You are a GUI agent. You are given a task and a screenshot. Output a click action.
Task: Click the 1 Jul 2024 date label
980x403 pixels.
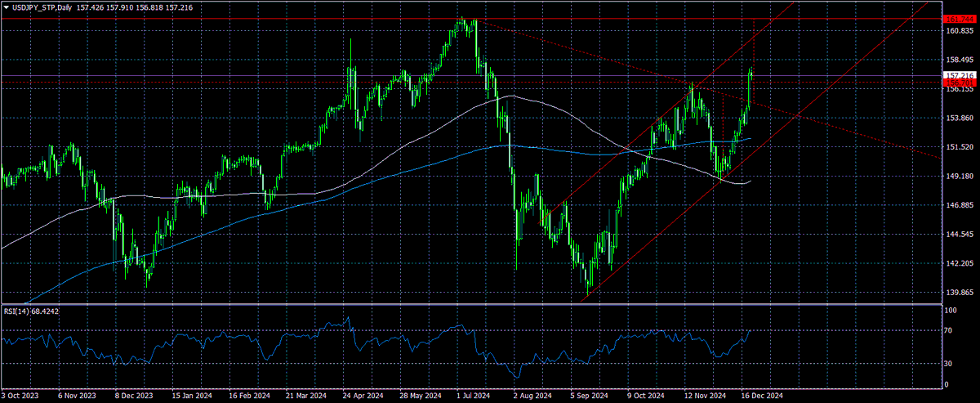point(474,396)
